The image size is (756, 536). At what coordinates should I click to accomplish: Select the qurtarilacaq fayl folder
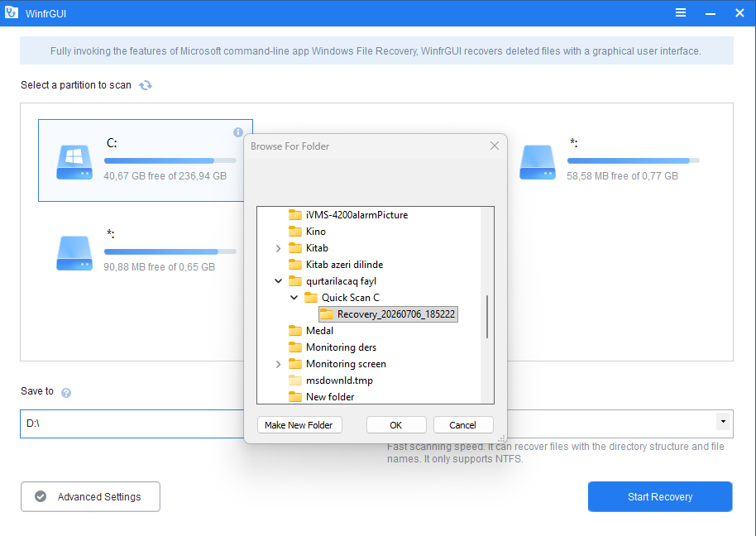[x=341, y=281]
